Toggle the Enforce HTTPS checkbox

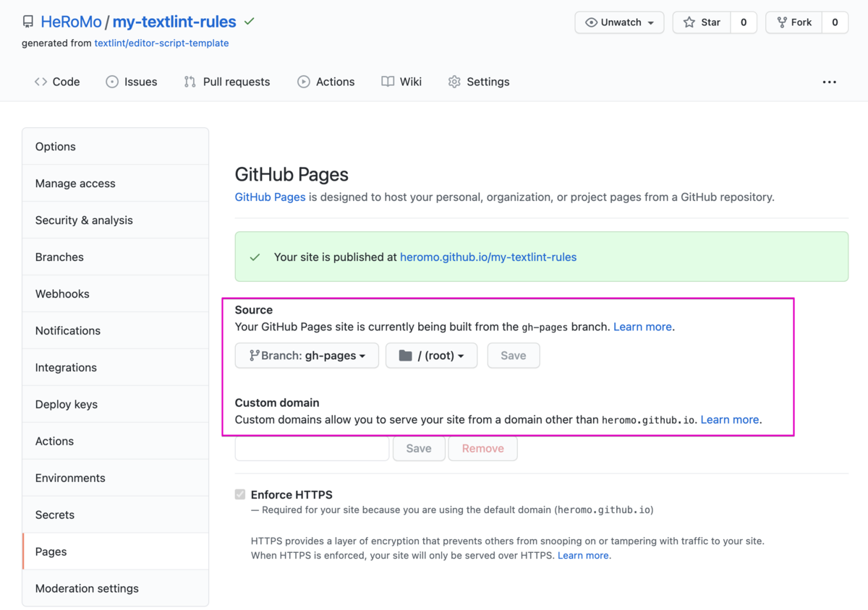pos(239,494)
